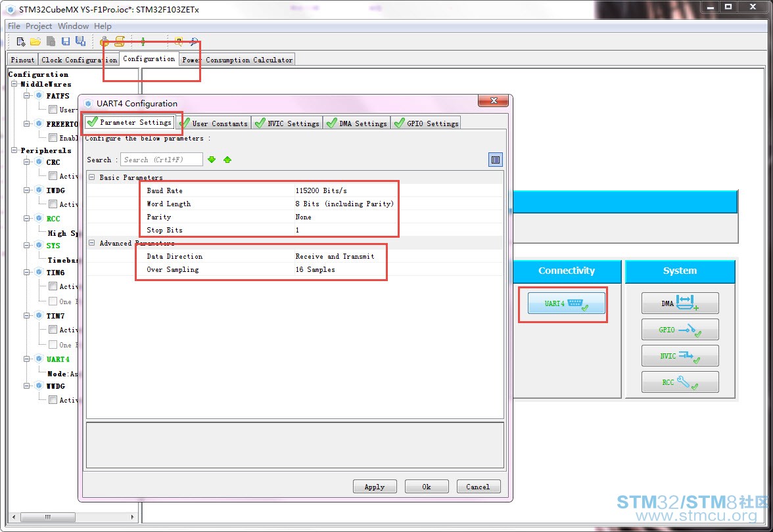Switch to the Clock Configuration tab
This screenshot has height=532, width=773.
click(x=79, y=60)
